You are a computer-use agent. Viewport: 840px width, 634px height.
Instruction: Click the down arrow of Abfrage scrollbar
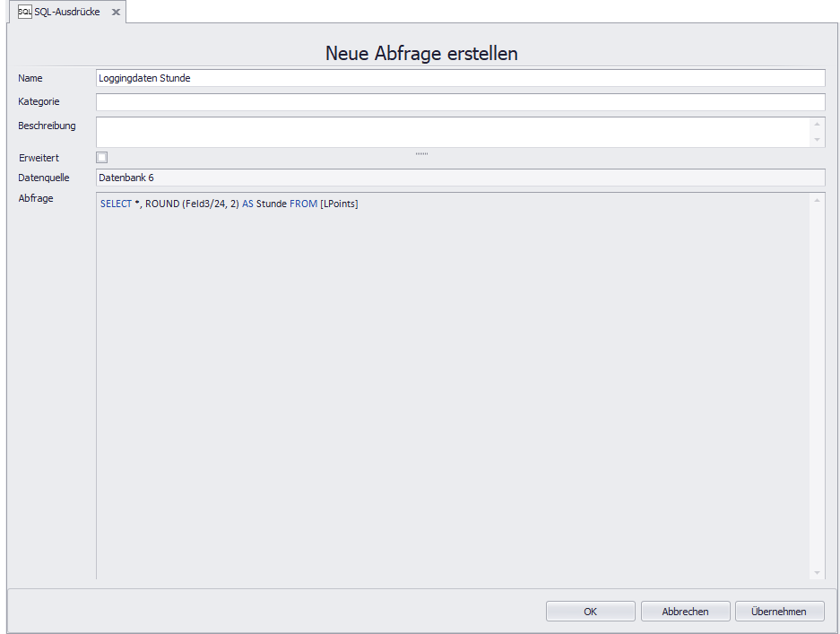pyautogui.click(x=816, y=572)
